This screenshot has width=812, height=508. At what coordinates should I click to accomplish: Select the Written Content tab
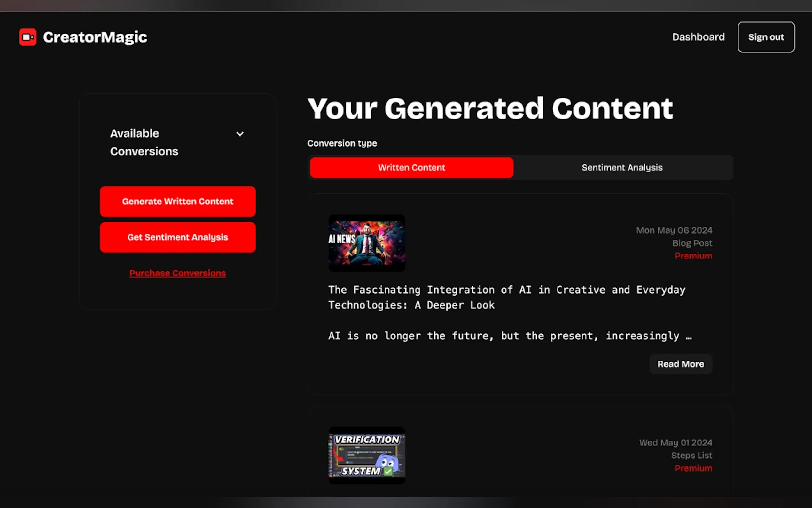coord(411,167)
